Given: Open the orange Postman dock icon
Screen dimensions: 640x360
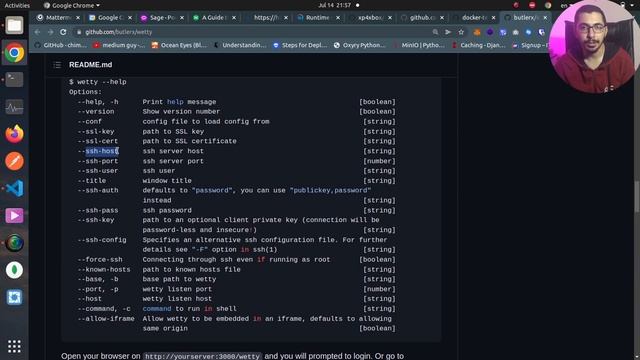Looking at the screenshot, I should (14, 161).
